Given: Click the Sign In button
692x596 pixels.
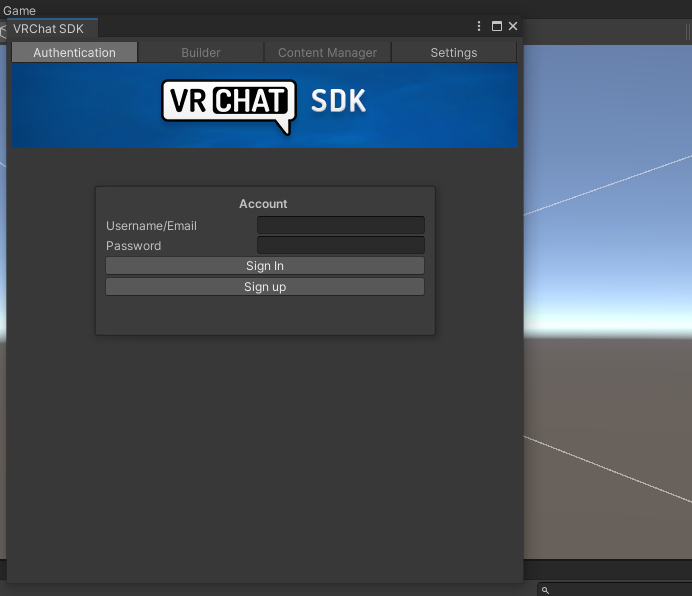Looking at the screenshot, I should pyautogui.click(x=265, y=266).
